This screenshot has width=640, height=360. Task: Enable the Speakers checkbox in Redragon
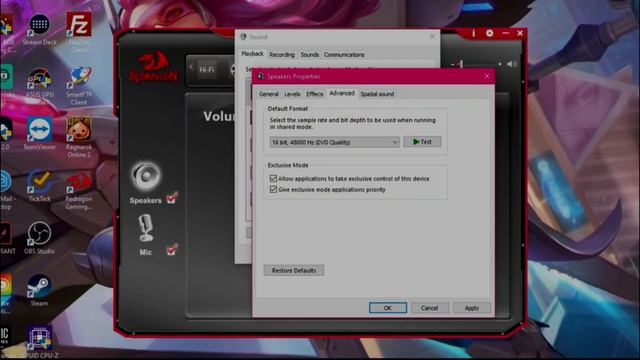point(172,198)
